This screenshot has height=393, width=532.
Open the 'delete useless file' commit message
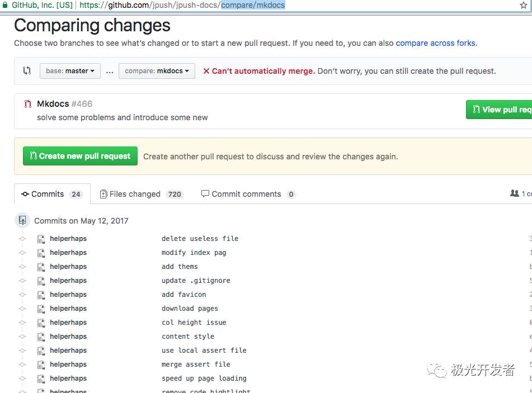200,239
